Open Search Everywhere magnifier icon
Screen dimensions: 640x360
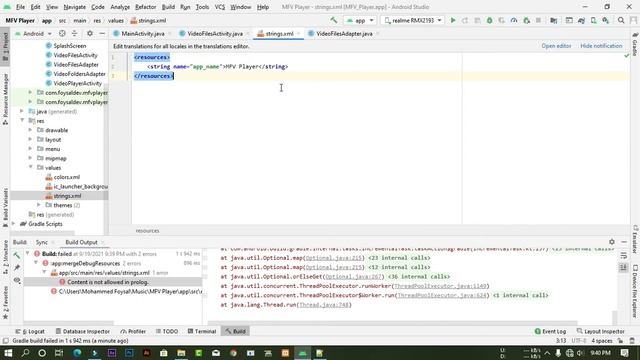[x=621, y=20]
